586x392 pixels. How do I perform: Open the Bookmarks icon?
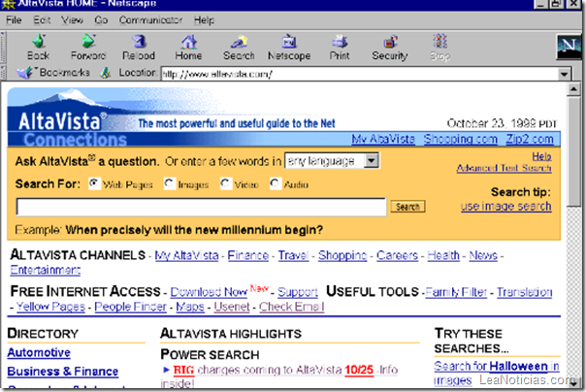24,73
